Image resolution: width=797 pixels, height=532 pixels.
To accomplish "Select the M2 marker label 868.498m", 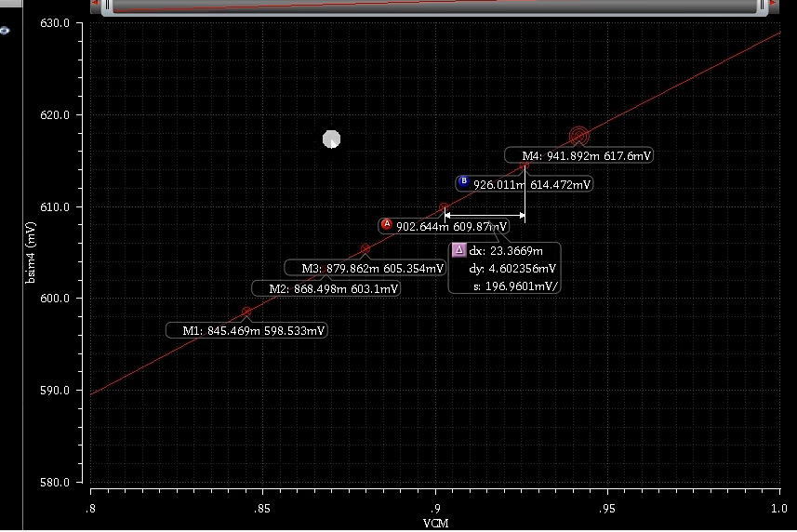I will (334, 289).
